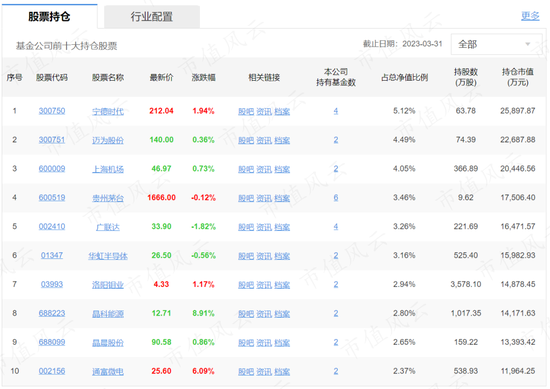Screen dimensions: 550x389
Task: Click fund count 6 for 贵州茅台
Action: 336,198
